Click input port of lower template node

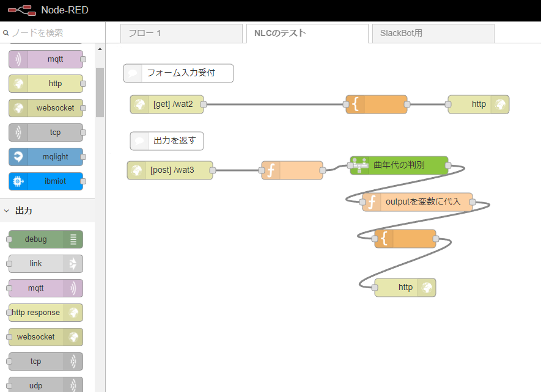[375, 239]
